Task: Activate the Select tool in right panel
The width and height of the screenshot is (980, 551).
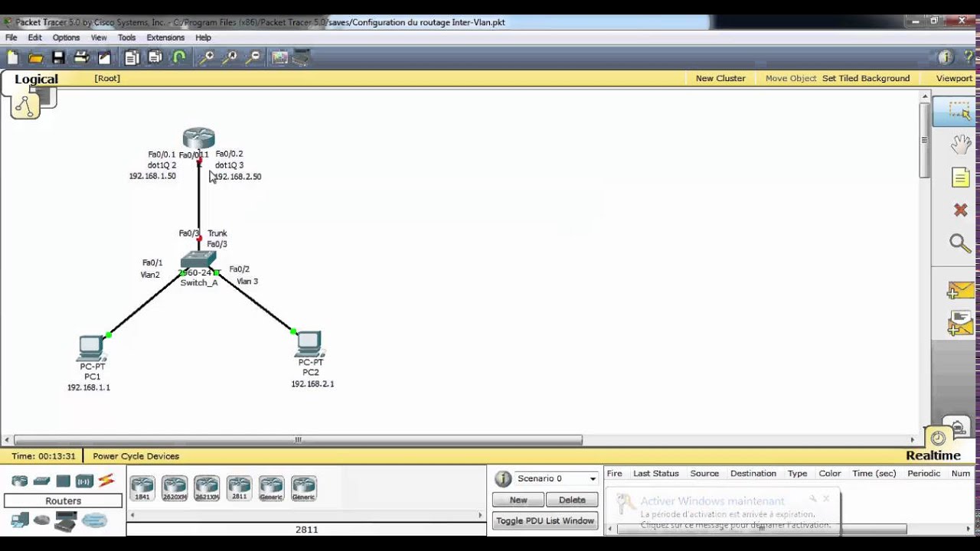Action: tap(959, 112)
